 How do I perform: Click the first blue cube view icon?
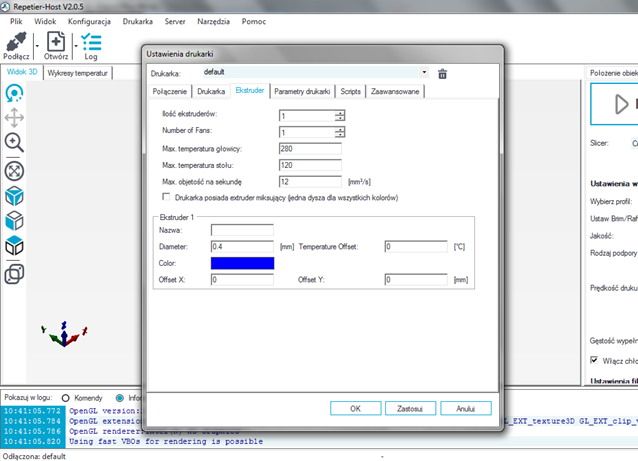(14, 196)
